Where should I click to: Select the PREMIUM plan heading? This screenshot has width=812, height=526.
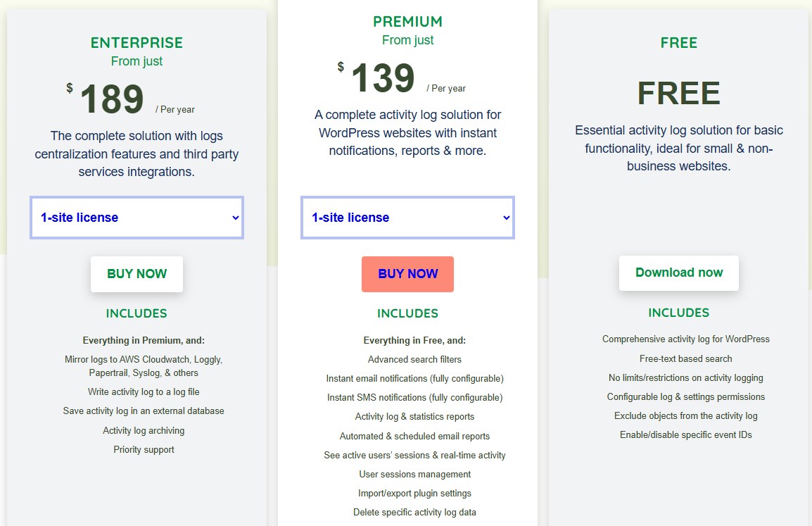coord(407,22)
